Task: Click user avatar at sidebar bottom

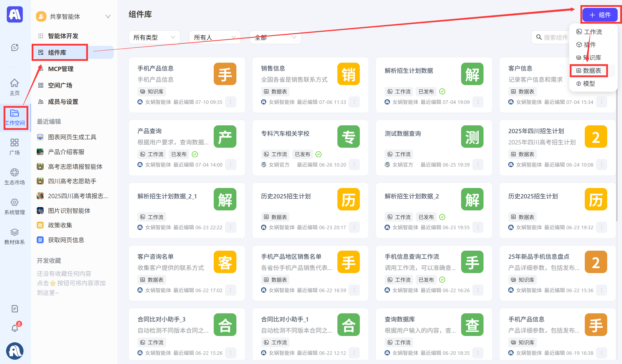Action: click(15, 351)
